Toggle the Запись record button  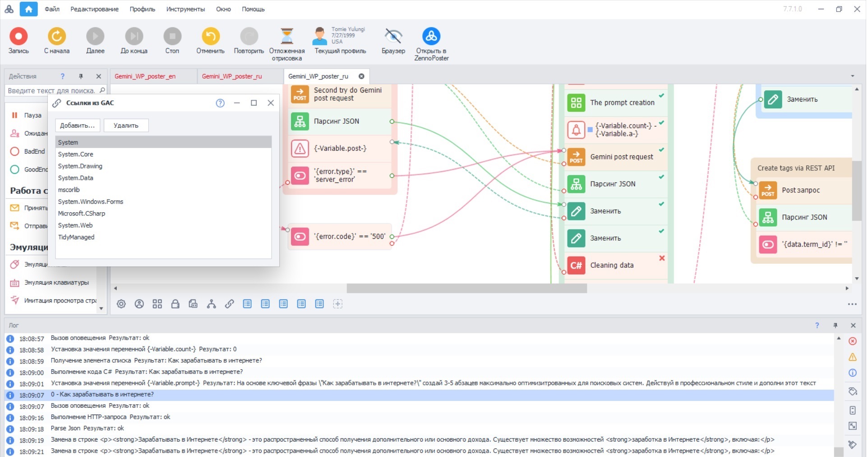pyautogui.click(x=18, y=41)
